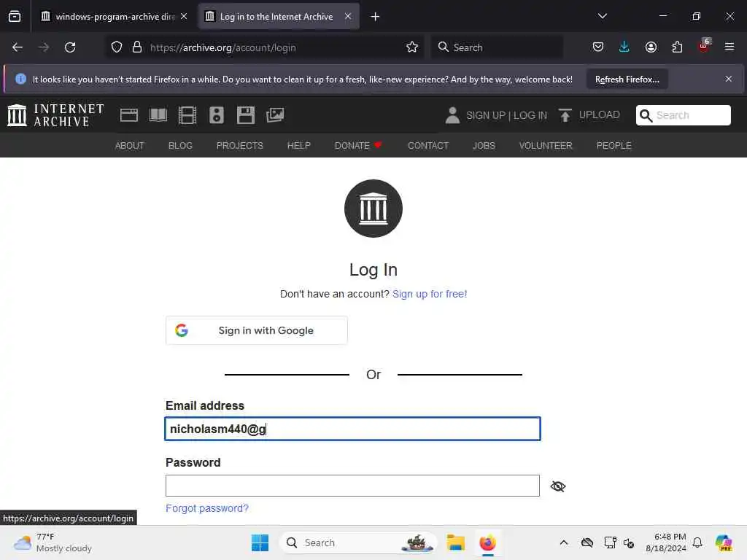Open the Internet Archive software floppy icon
This screenshot has width=747, height=560.
pos(246,115)
